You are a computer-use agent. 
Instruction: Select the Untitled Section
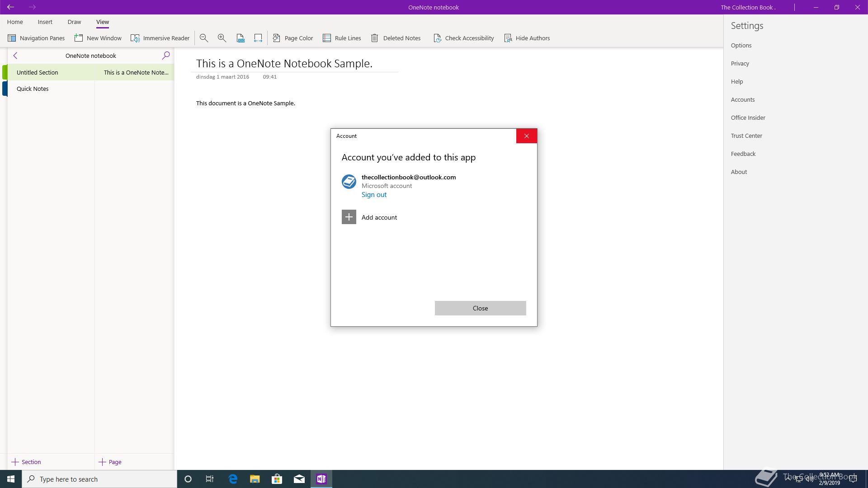pos(51,72)
